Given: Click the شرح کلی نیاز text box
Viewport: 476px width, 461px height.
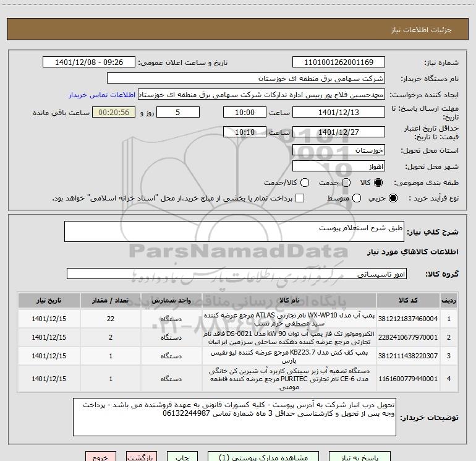Looking at the screenshot, I should pyautogui.click(x=234, y=231).
